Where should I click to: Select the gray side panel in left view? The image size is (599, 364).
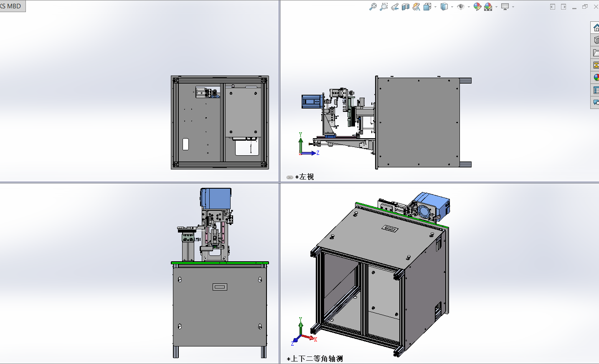(419, 122)
